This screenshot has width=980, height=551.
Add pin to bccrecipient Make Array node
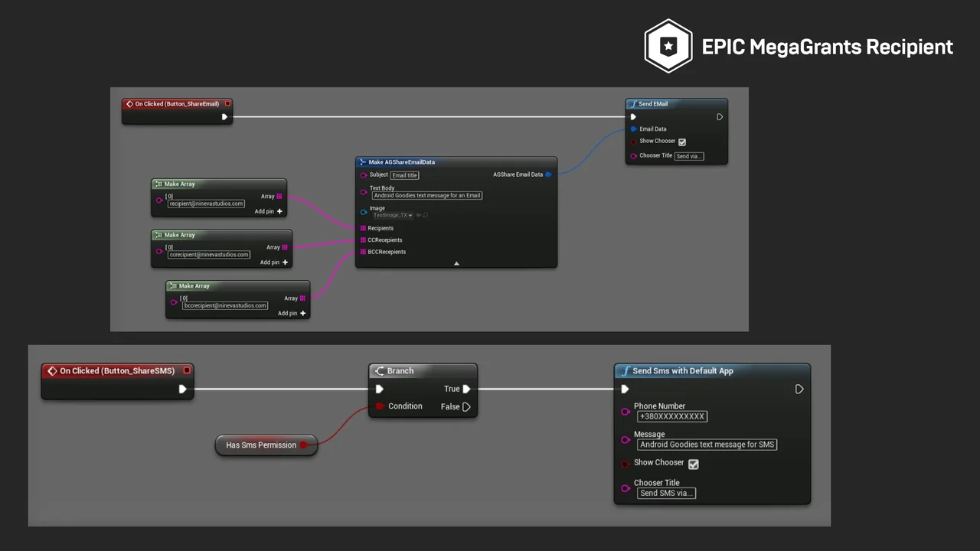click(x=302, y=313)
